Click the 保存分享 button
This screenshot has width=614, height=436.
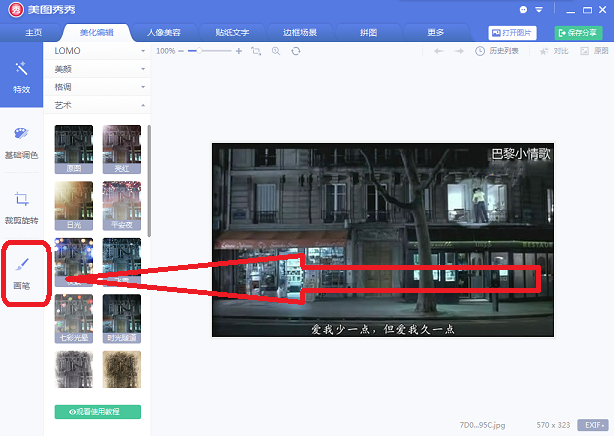pyautogui.click(x=578, y=33)
